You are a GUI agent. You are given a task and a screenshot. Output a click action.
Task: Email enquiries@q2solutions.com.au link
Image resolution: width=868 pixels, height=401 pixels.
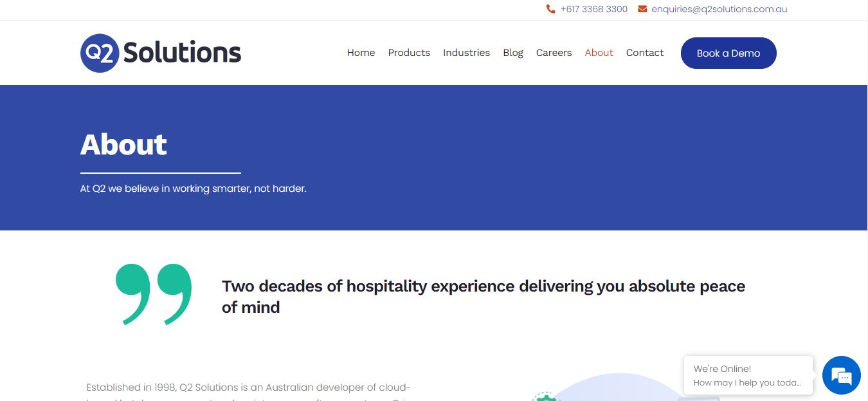click(719, 9)
